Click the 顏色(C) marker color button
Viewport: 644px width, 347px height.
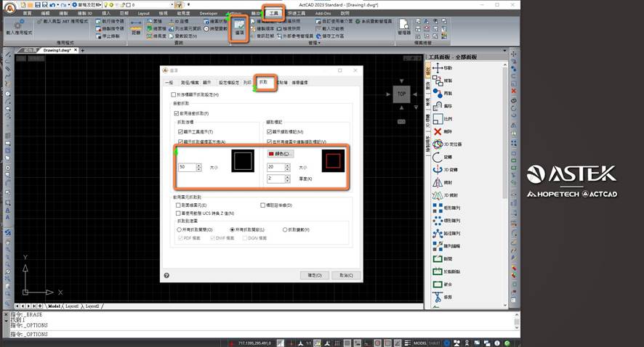(x=280, y=154)
